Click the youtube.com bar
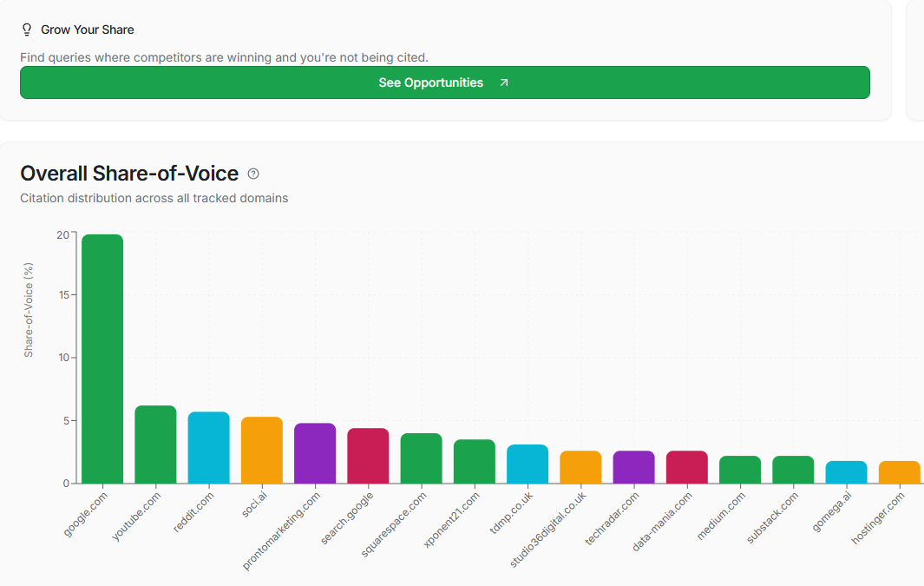The height and width of the screenshot is (586, 924). click(x=154, y=443)
